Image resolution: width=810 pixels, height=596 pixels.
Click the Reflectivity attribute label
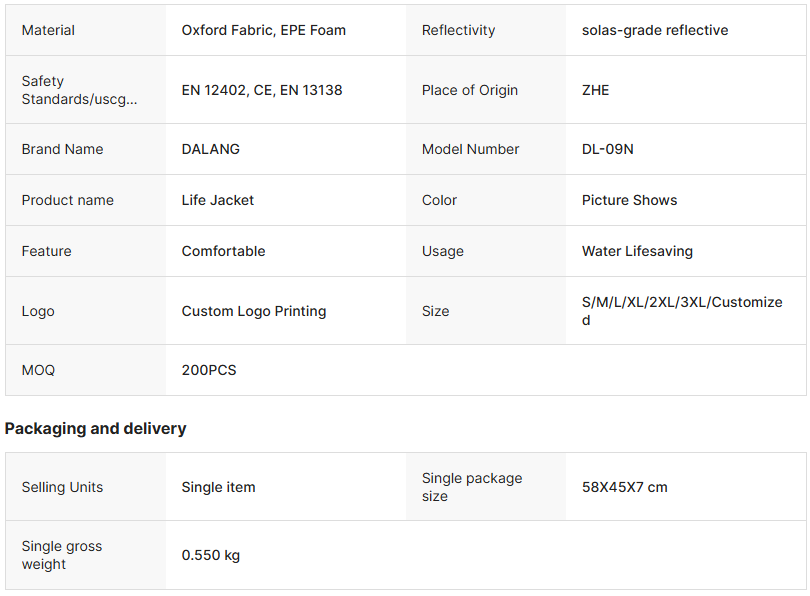point(458,30)
